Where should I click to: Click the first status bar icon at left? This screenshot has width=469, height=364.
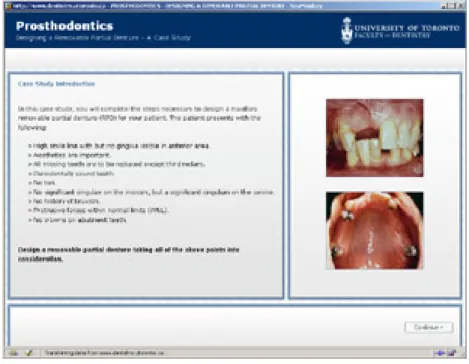pyautogui.click(x=13, y=353)
